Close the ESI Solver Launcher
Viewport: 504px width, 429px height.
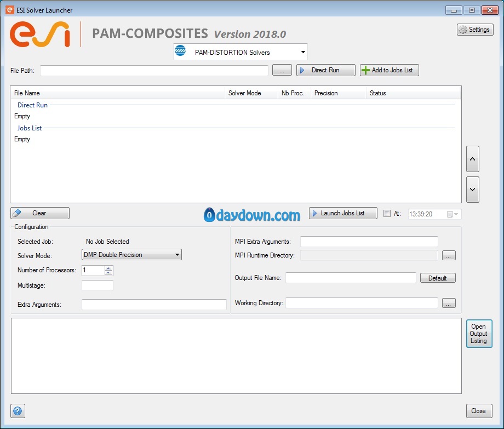[479, 411]
